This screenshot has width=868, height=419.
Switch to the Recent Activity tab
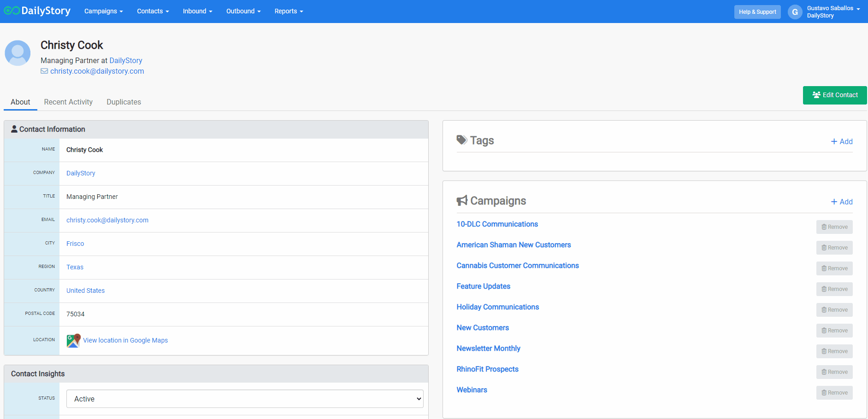point(68,102)
